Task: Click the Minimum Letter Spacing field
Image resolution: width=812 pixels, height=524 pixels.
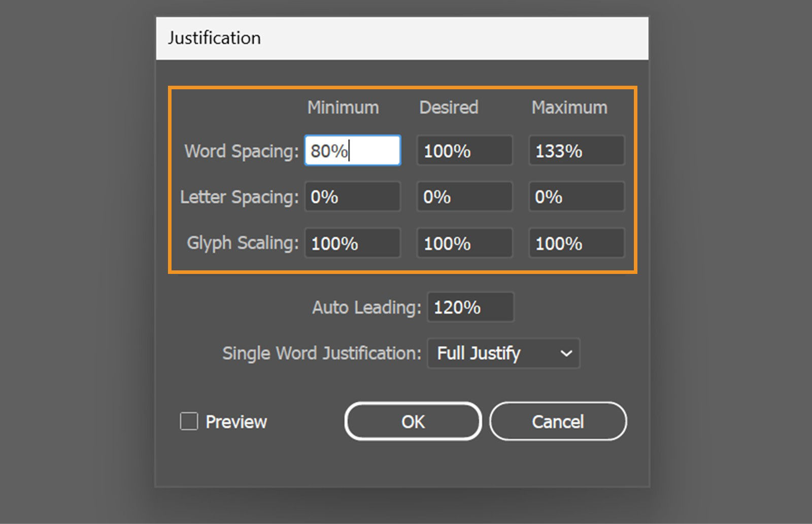Action: pos(352,196)
